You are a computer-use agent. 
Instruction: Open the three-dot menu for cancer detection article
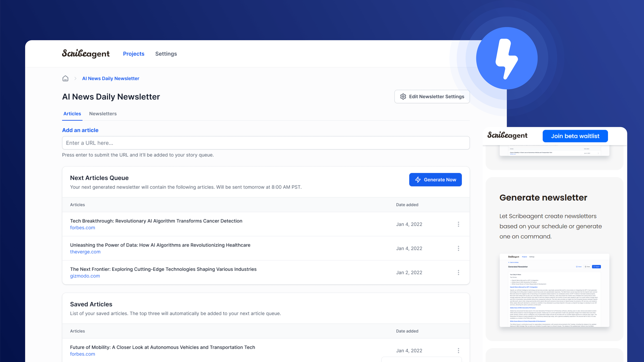(x=459, y=224)
